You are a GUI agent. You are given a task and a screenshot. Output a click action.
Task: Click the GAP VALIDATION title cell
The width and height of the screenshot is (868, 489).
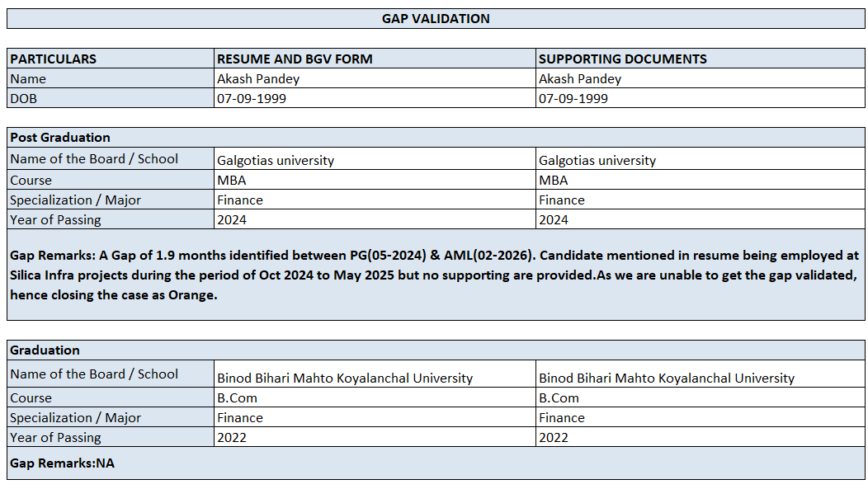(x=436, y=18)
